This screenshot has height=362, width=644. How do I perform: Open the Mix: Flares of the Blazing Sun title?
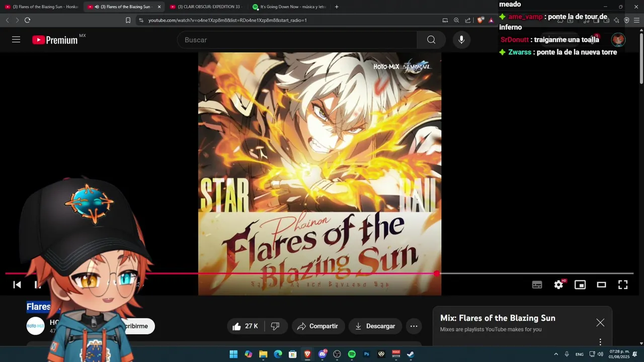point(498,318)
